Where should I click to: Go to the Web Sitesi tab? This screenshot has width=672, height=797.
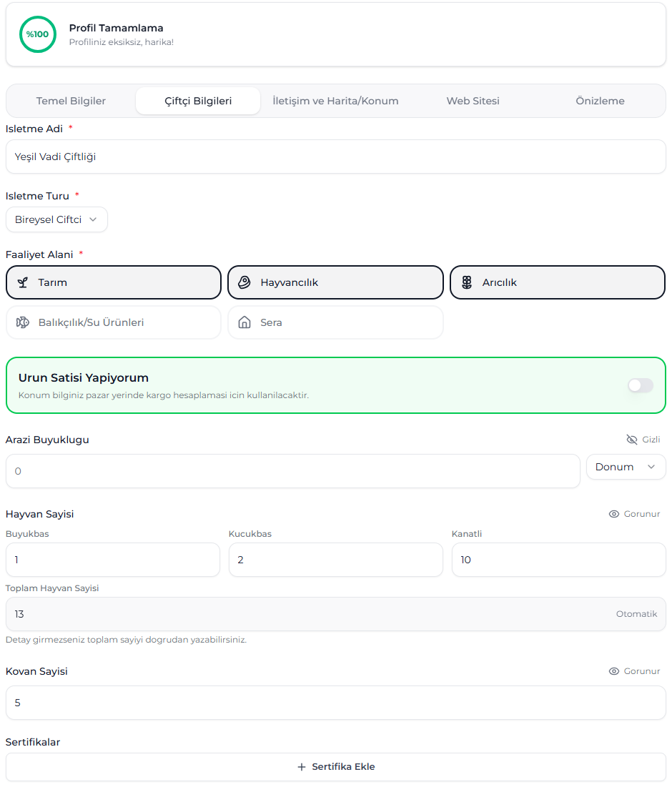tap(473, 101)
